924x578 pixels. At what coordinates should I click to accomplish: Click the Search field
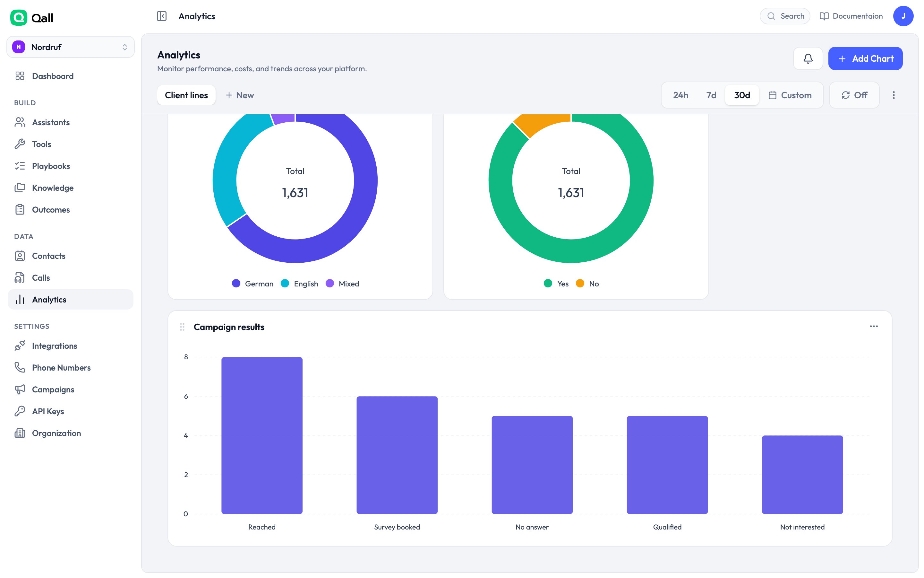(785, 16)
